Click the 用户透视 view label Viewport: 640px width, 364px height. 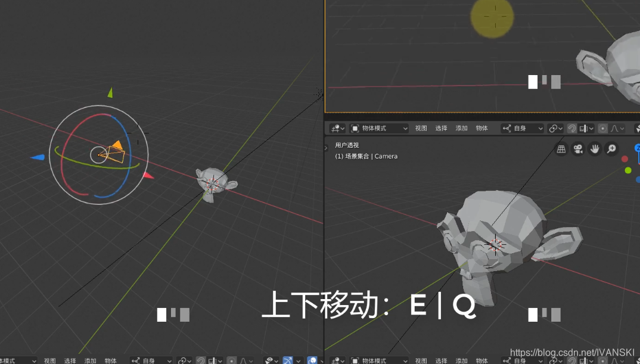[x=347, y=145]
